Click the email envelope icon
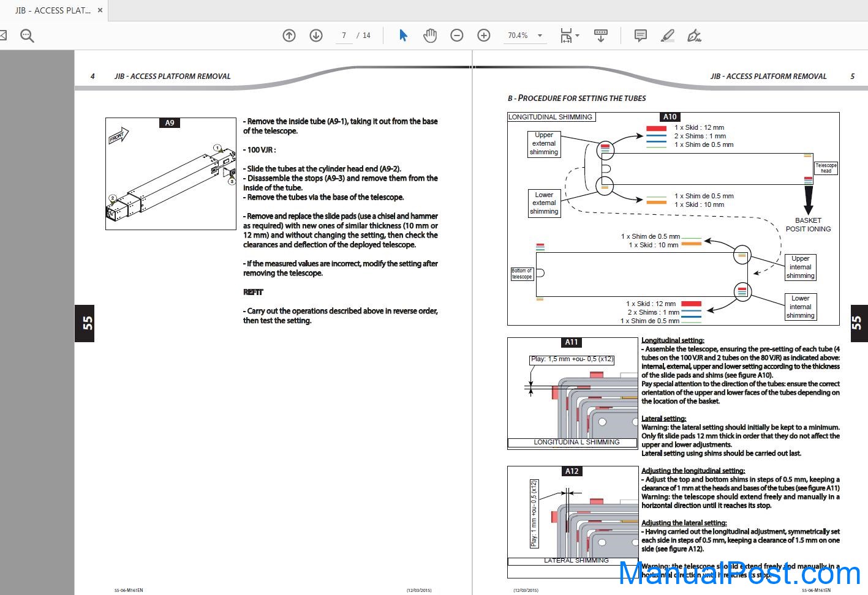 (2, 36)
